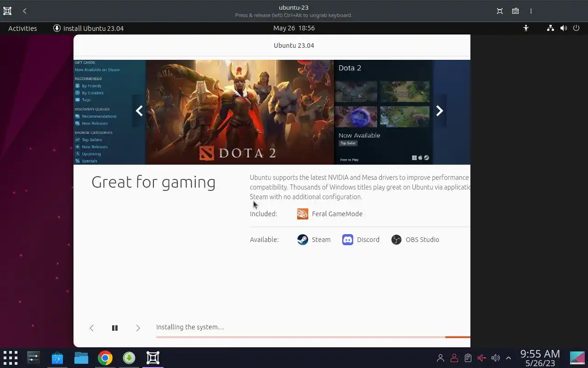Pause the installer slideshow
Screen dimensions: 588x368
(x=115, y=328)
